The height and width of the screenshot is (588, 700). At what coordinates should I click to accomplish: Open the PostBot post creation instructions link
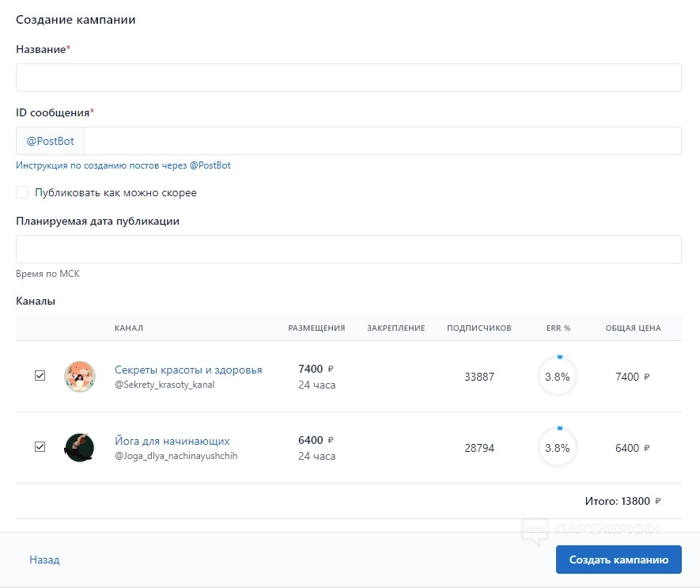coord(123,165)
